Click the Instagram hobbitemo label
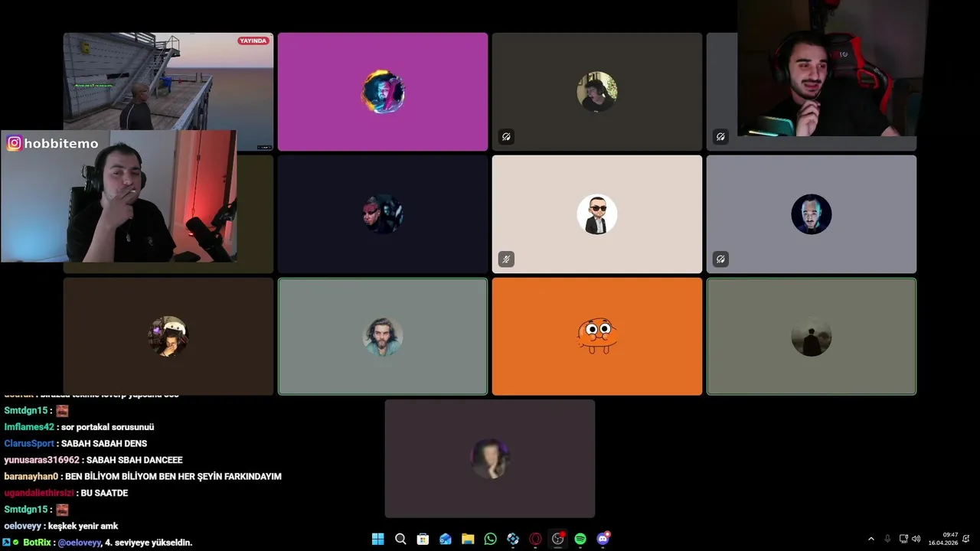Screen dimensions: 980x551 (54, 143)
